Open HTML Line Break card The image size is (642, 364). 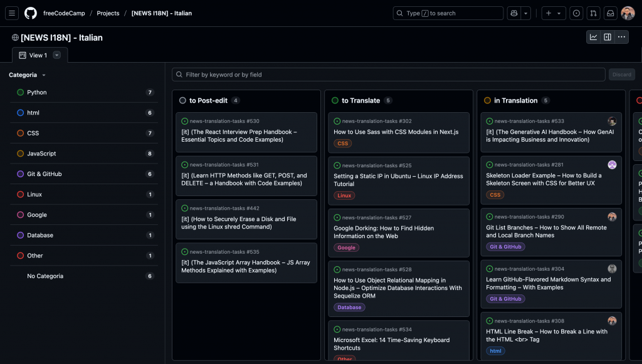coord(551,336)
